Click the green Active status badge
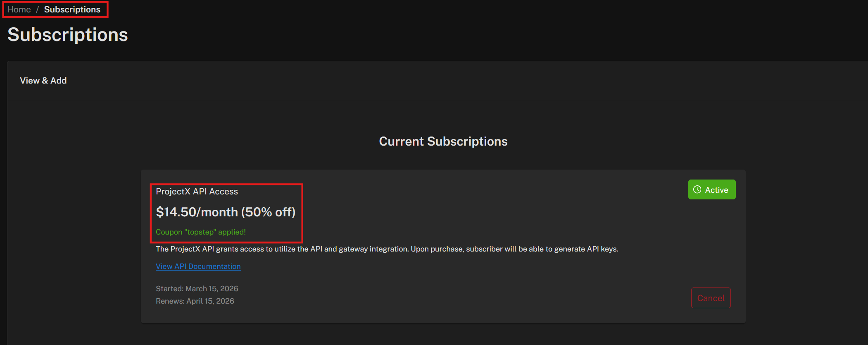Viewport: 868px width, 345px height. click(711, 189)
